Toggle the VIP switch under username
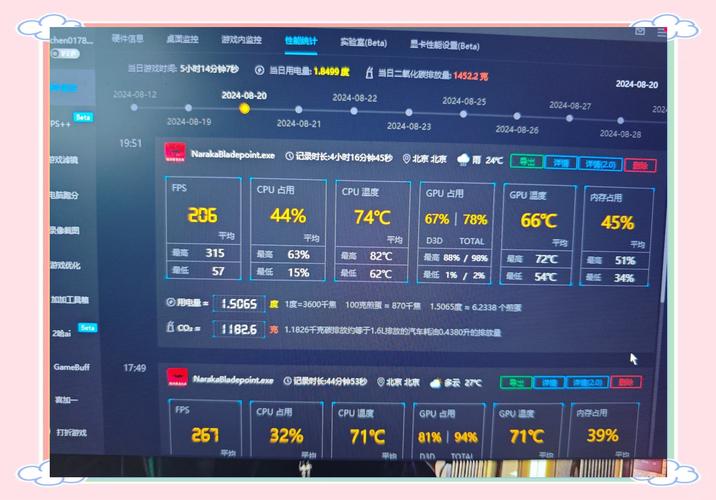 coord(65,53)
